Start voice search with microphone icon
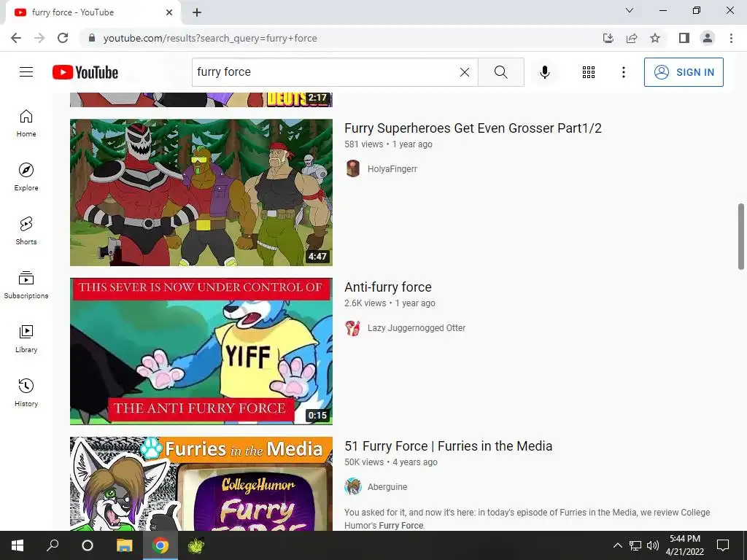Viewport: 747px width, 560px height. pos(544,72)
